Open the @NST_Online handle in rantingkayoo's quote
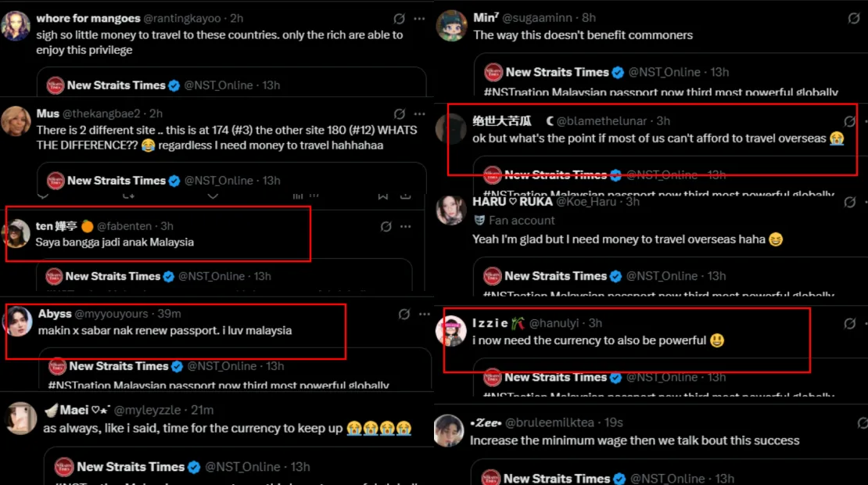 [x=218, y=85]
